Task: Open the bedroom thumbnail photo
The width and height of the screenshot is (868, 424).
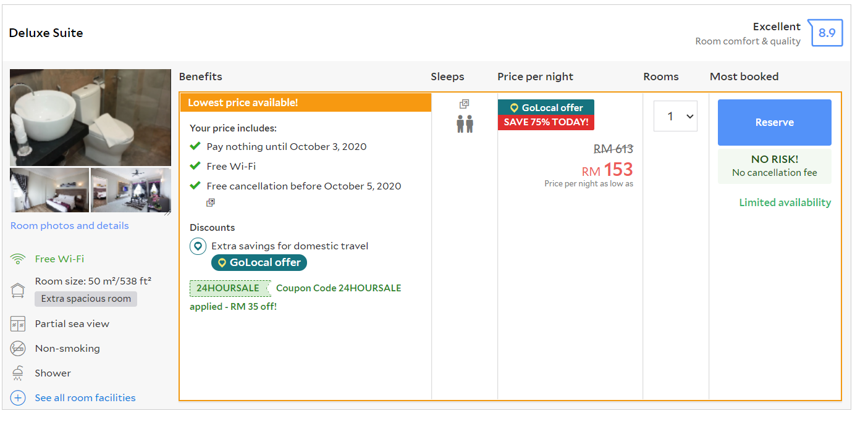Action: [49, 190]
